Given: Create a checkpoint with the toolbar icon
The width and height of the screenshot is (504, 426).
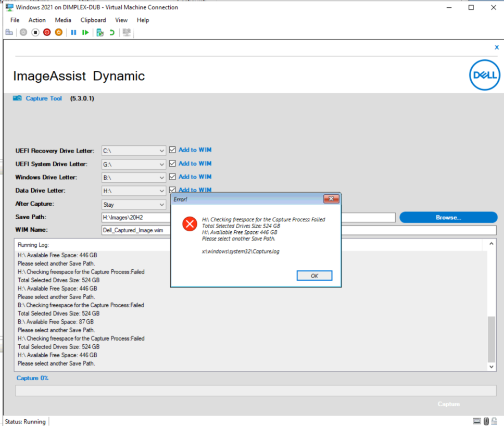Looking at the screenshot, I should click(100, 32).
